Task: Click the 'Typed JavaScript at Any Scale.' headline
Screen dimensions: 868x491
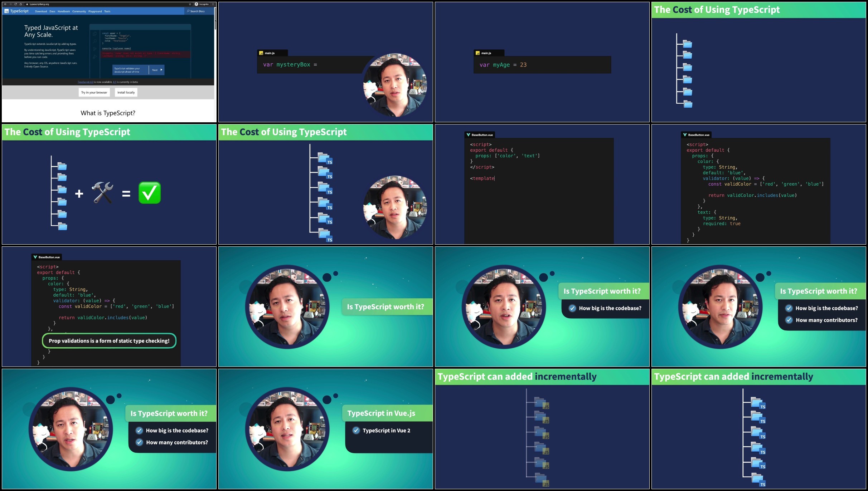Action: coord(51,31)
